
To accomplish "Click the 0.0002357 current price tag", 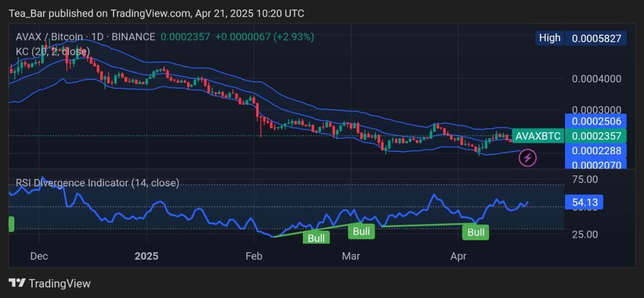I will (x=596, y=136).
